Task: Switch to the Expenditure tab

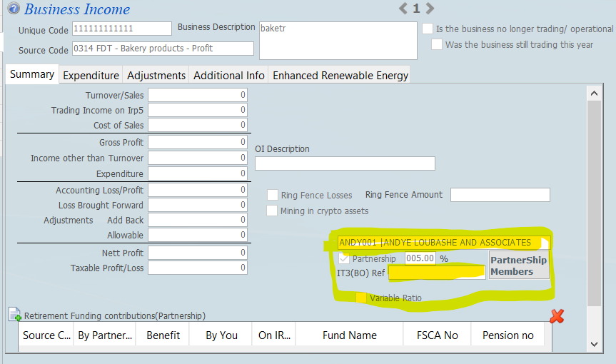Action: tap(91, 75)
